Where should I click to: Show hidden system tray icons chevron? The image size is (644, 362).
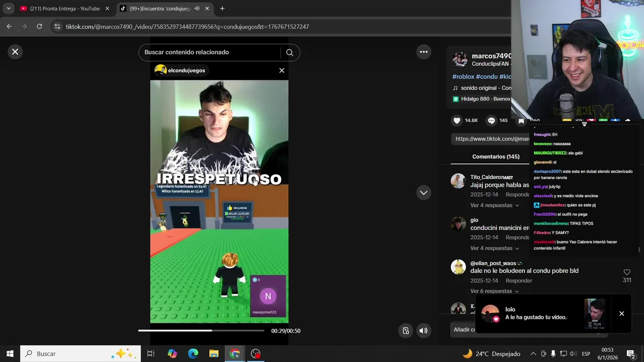click(533, 353)
